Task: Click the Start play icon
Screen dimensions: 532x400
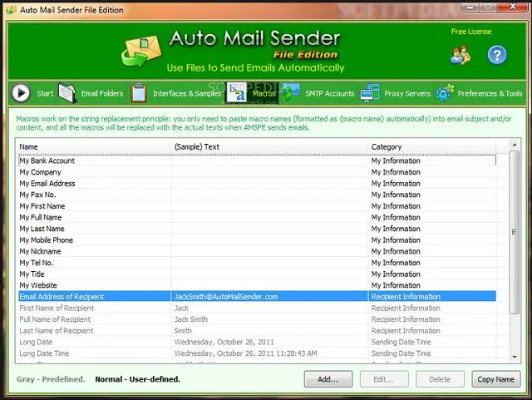Action: coord(21,92)
